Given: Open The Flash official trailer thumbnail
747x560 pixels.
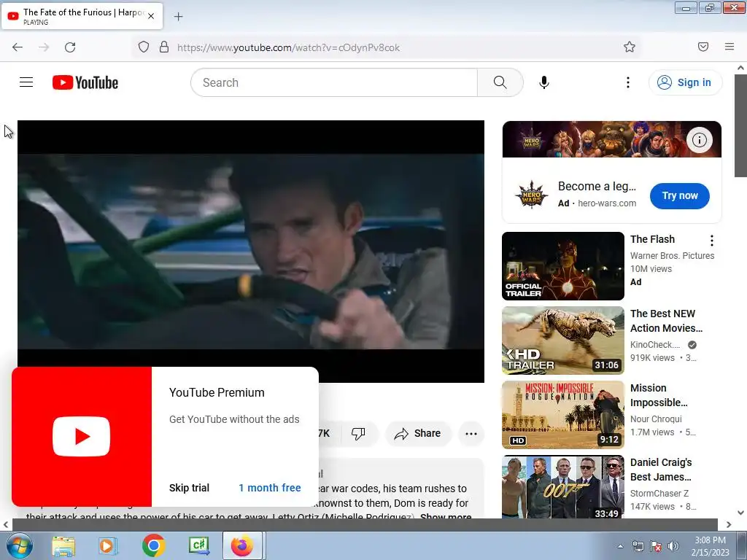Looking at the screenshot, I should pyautogui.click(x=562, y=266).
